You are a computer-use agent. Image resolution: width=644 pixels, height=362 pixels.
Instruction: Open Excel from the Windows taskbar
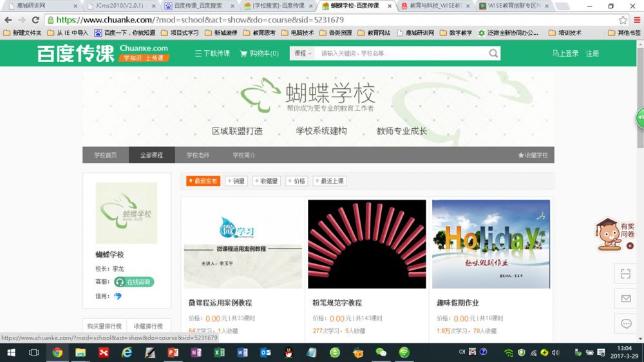pos(219,352)
